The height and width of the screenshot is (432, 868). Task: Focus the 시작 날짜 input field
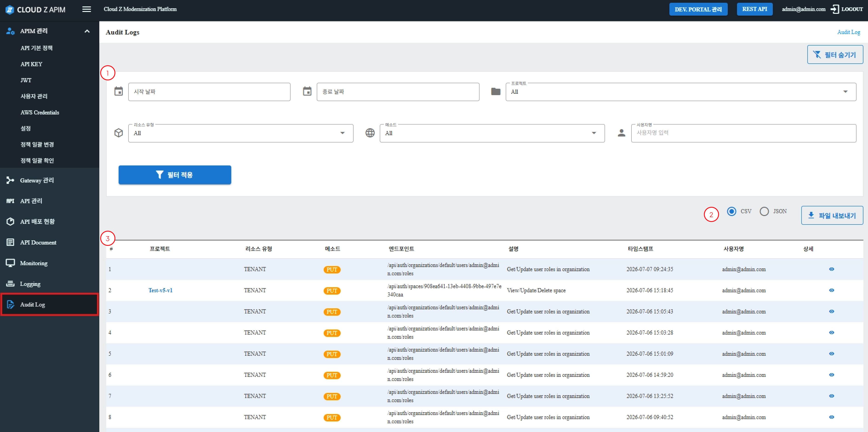(209, 92)
